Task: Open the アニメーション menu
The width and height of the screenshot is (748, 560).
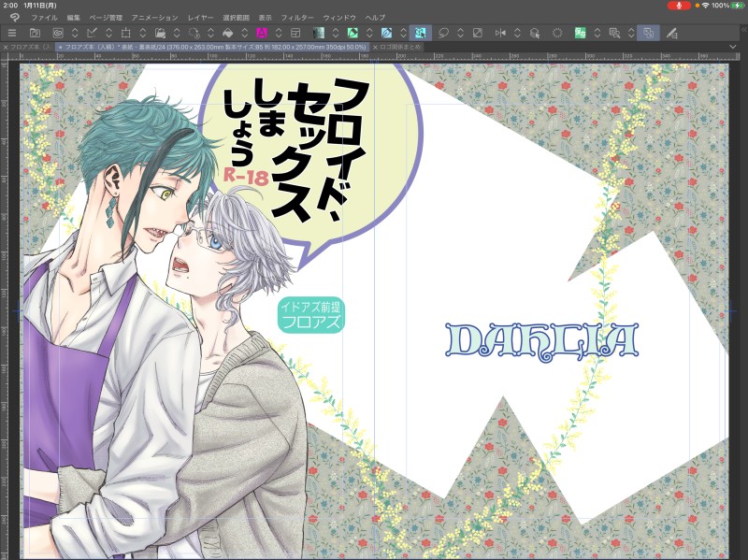Action: (x=154, y=18)
